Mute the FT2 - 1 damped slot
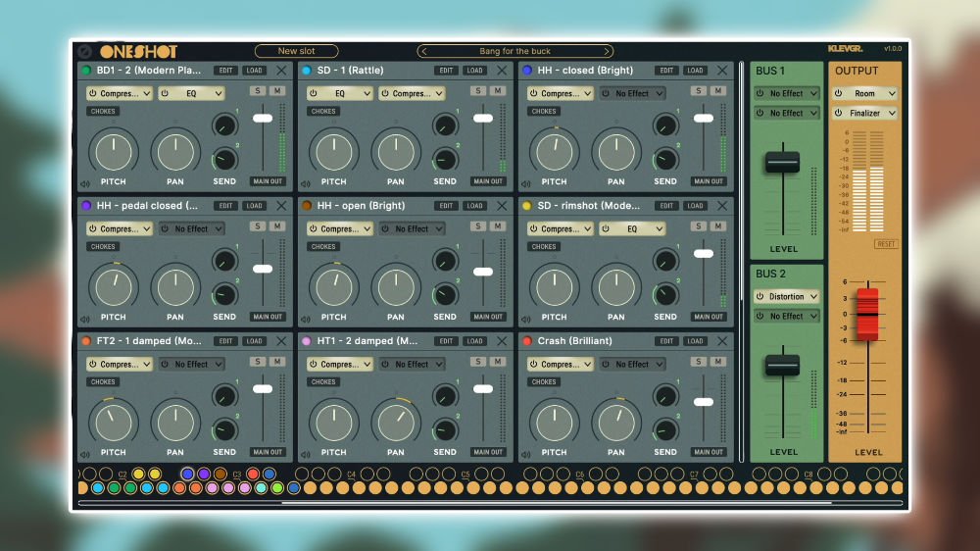This screenshot has height=551, width=980. (277, 362)
